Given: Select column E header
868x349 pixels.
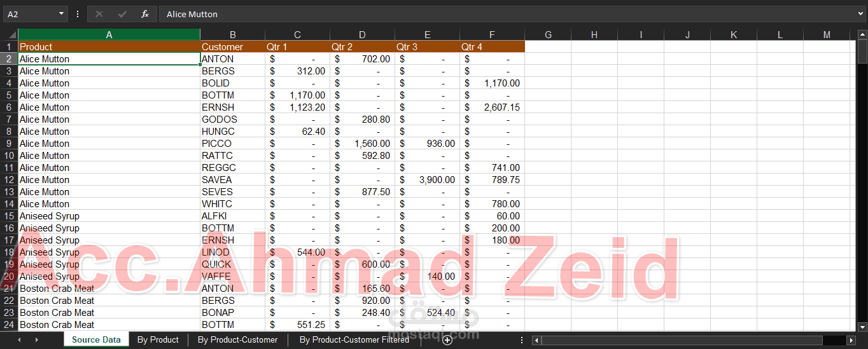Looking at the screenshot, I should 427,35.
